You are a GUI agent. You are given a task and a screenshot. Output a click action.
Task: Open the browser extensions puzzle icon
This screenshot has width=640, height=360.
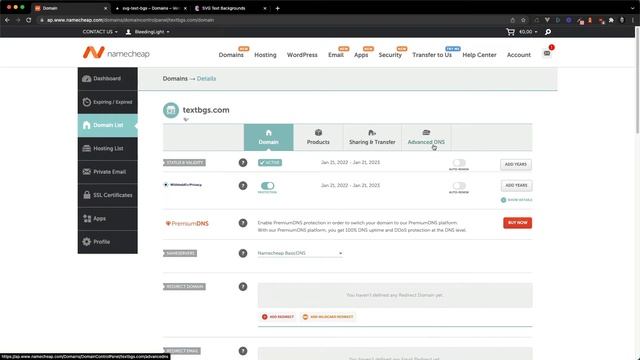point(611,20)
